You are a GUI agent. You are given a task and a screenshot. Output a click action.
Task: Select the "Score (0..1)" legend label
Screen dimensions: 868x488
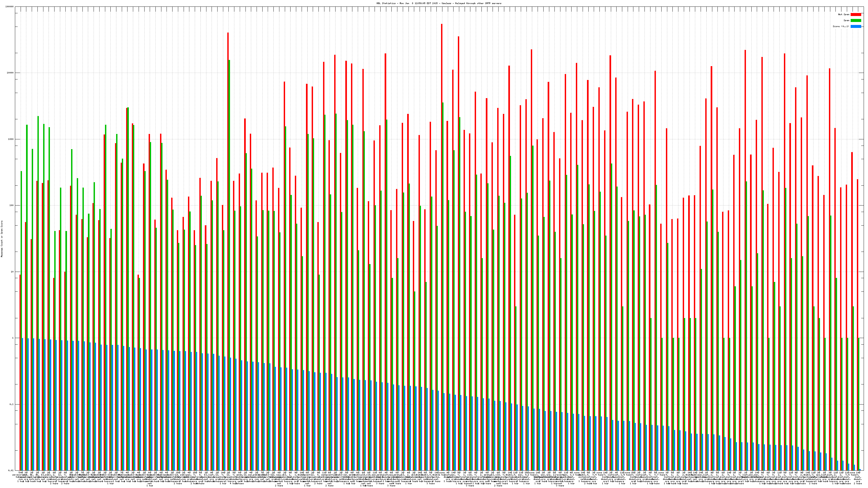click(841, 26)
